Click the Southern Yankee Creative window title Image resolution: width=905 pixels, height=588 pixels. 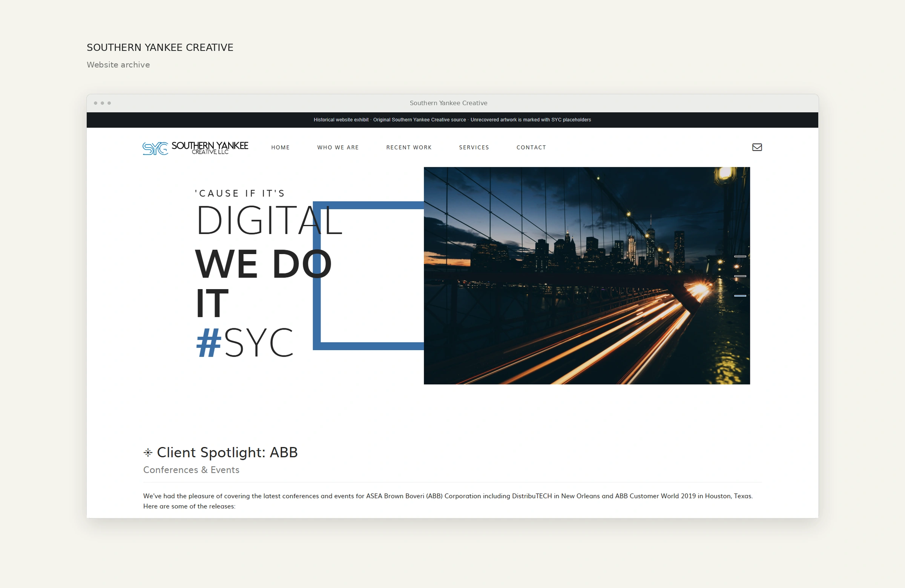[448, 103]
